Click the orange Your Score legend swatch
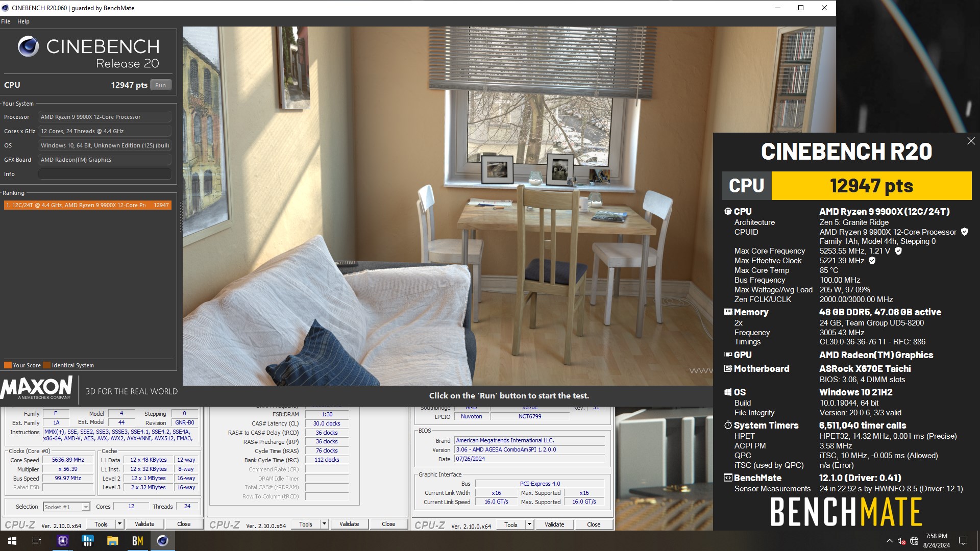This screenshot has height=551, width=980. tap(8, 365)
